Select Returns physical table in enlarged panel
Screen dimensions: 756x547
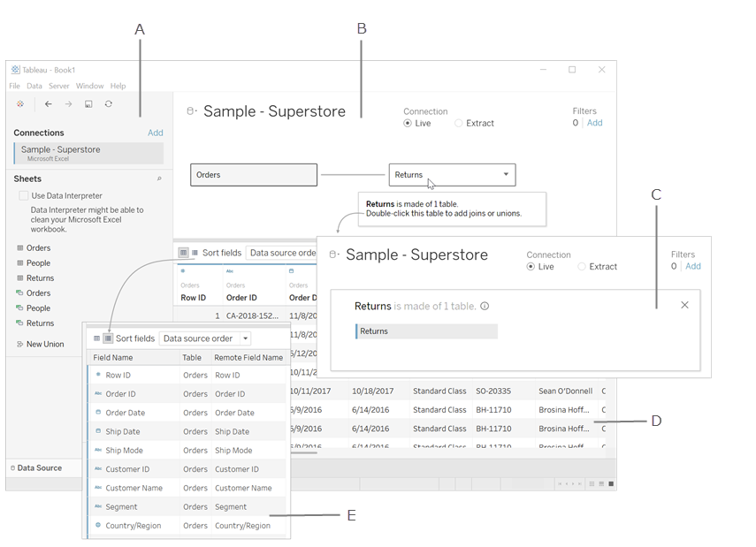click(x=426, y=331)
